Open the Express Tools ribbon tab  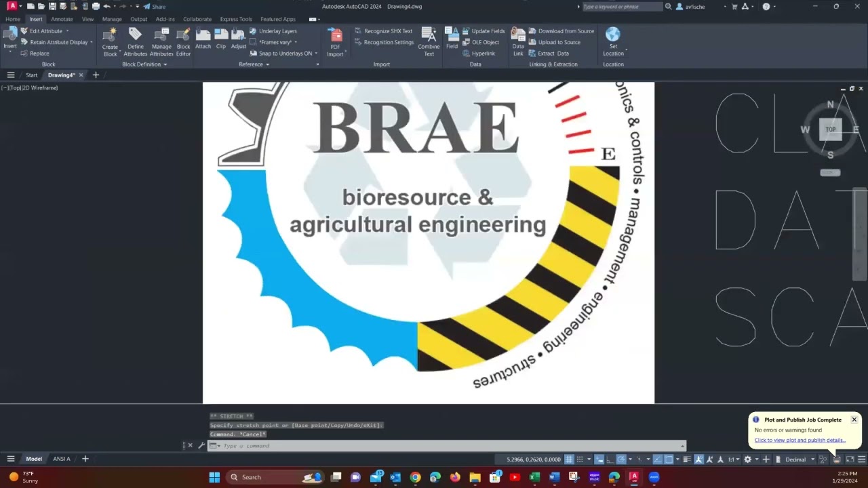click(236, 19)
